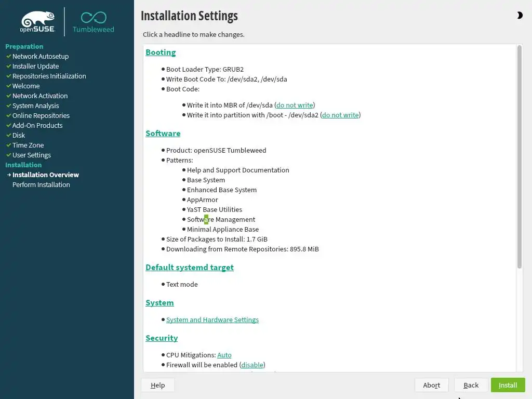Open the Software settings headline

point(163,134)
